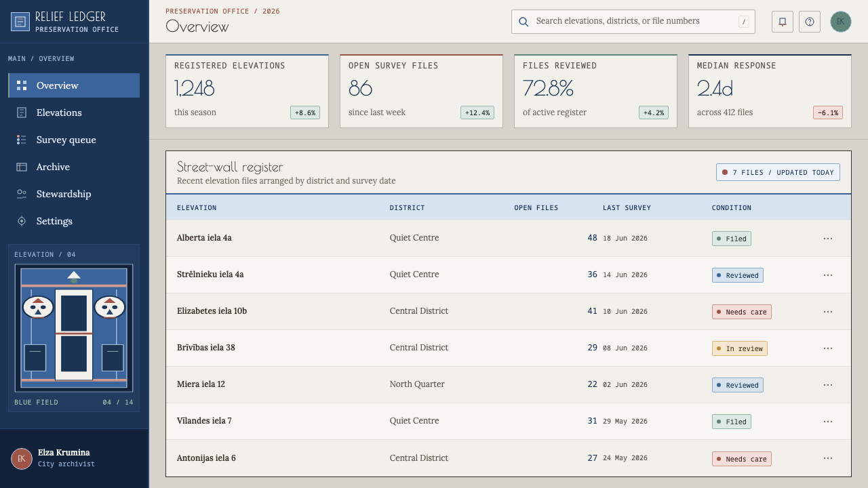Click the EK avatar in top bar

pyautogui.click(x=841, y=22)
